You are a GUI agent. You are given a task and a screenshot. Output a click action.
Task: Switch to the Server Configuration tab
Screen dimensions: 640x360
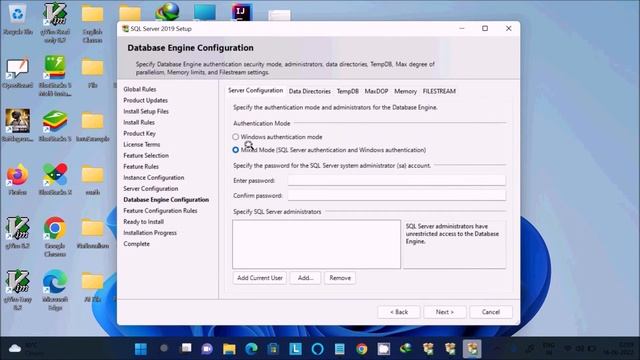[x=256, y=90]
